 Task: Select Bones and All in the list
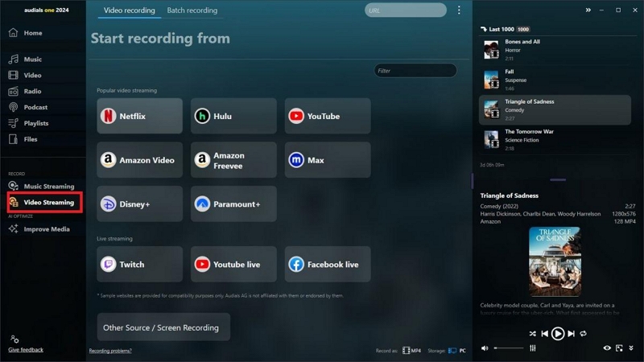tap(555, 50)
